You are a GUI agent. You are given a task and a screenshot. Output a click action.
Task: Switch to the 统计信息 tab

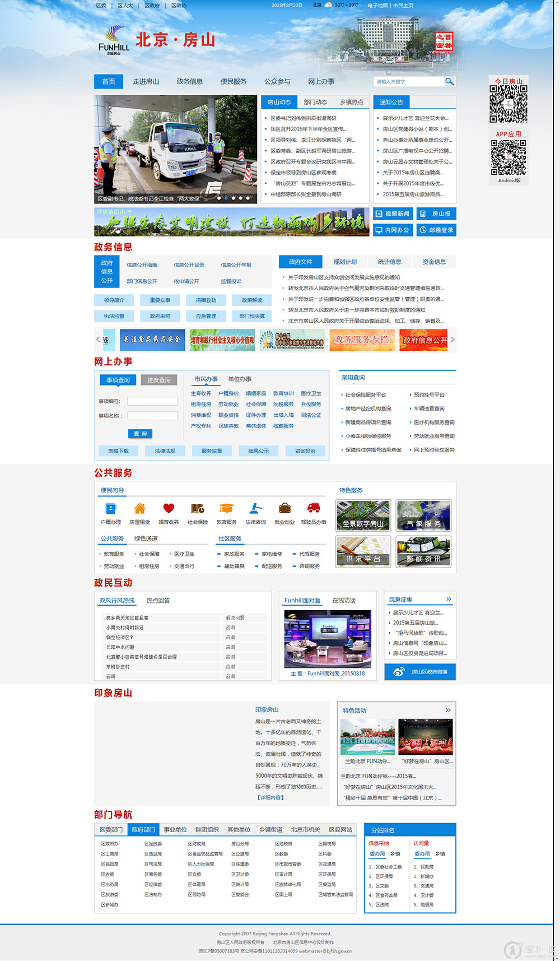click(x=389, y=262)
